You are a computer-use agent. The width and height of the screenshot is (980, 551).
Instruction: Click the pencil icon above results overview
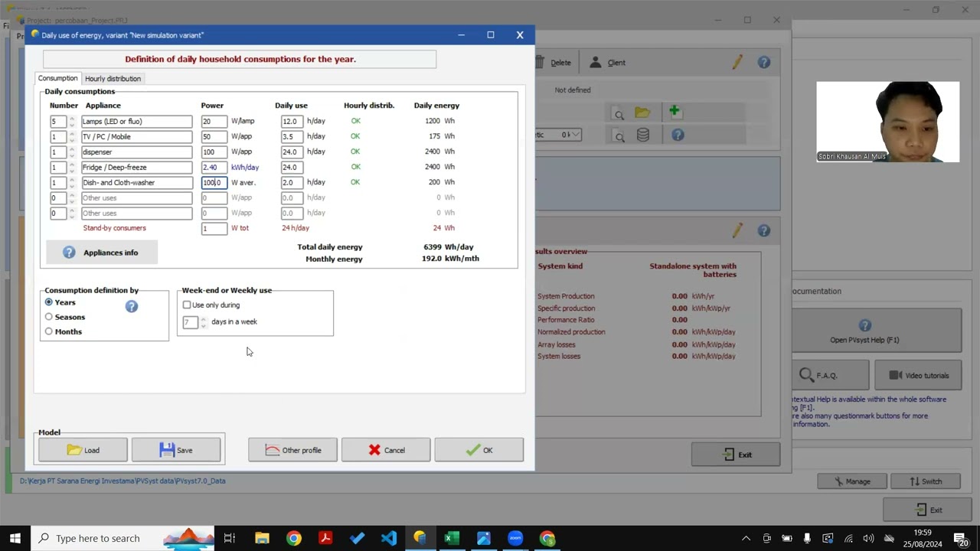737,230
